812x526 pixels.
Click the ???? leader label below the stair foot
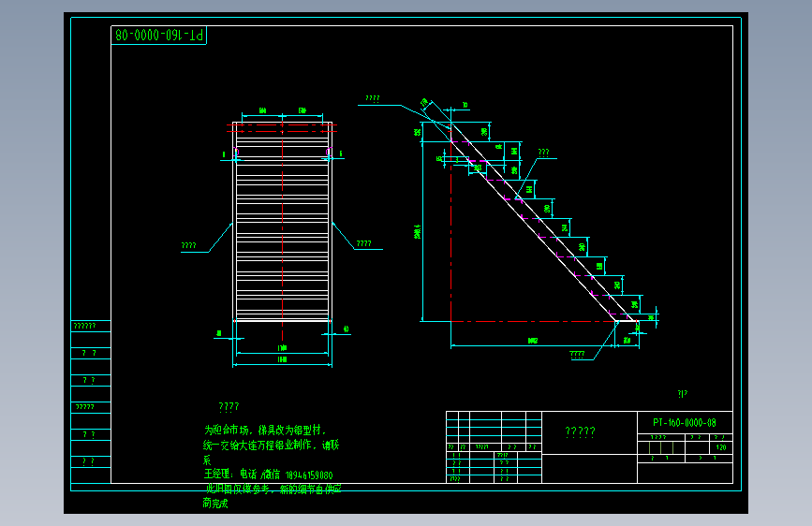click(x=577, y=355)
